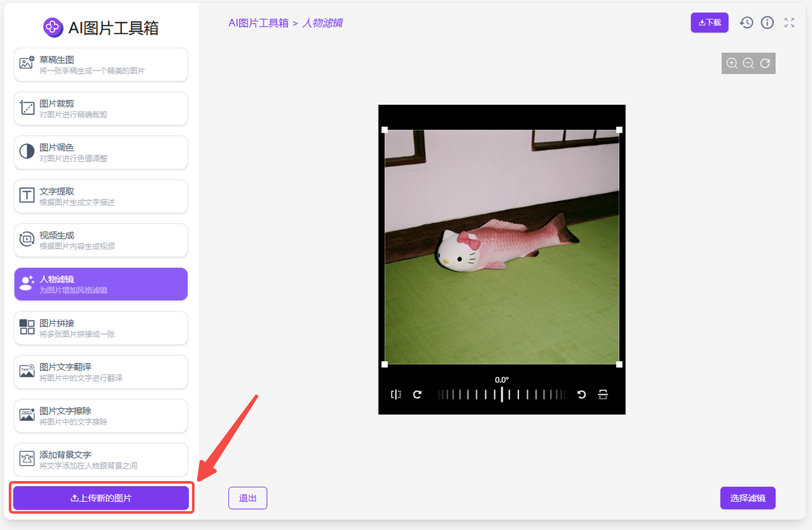Click the zoom out magnifier icon
Viewport: 812px width, 530px height.
tap(749, 63)
